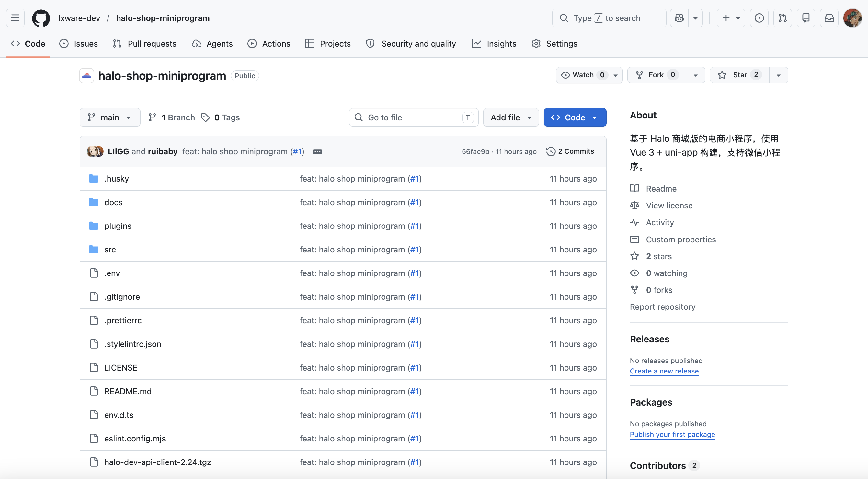View the 2 Commits history
The image size is (868, 479).
click(x=570, y=151)
